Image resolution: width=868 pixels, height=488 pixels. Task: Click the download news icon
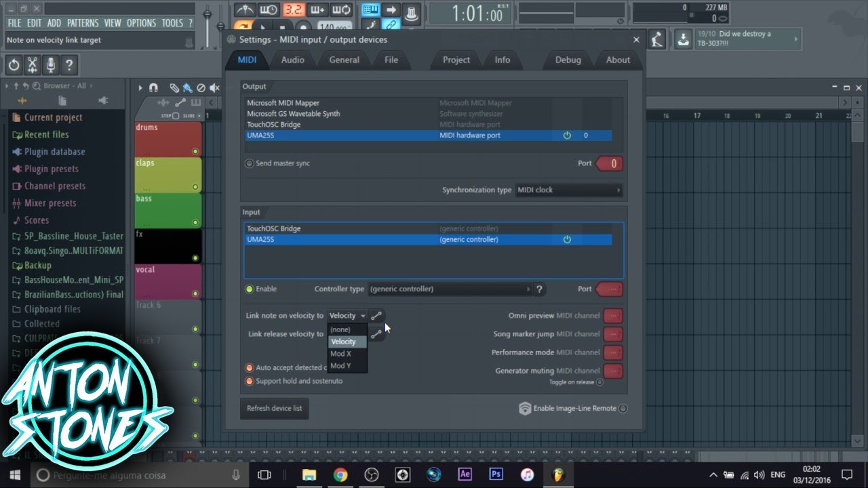684,39
